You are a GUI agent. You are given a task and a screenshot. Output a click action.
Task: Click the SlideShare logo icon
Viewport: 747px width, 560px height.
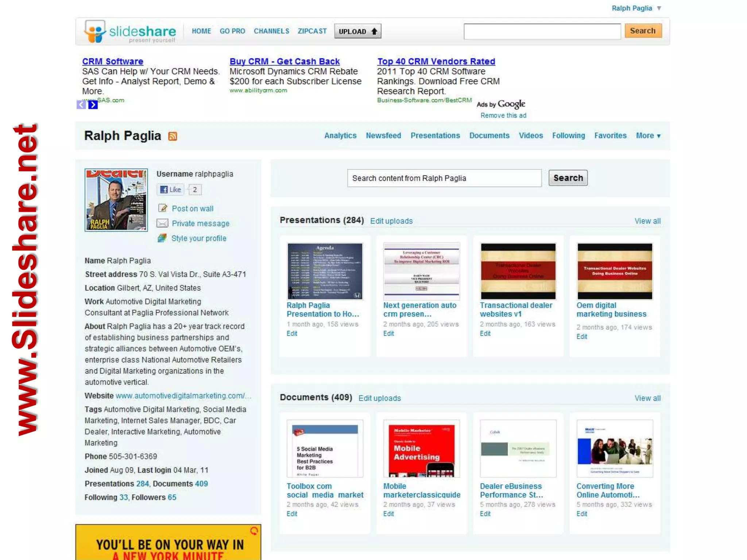(x=95, y=31)
